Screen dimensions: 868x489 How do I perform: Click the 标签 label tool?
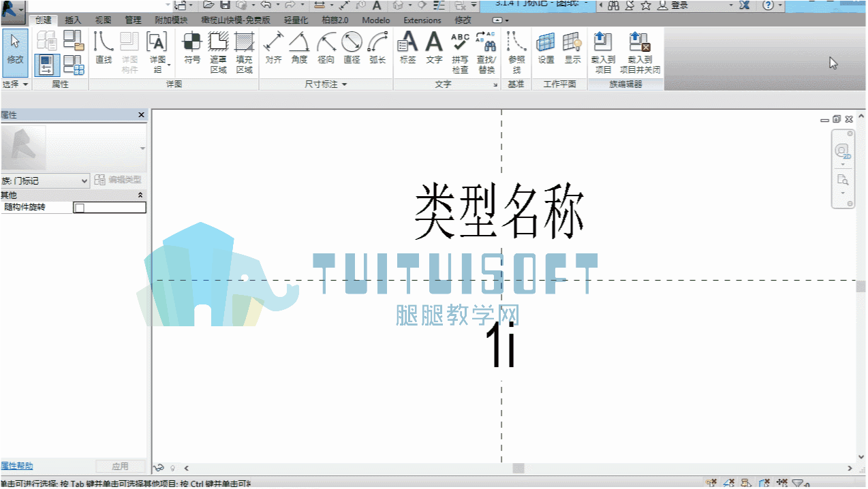click(x=407, y=48)
